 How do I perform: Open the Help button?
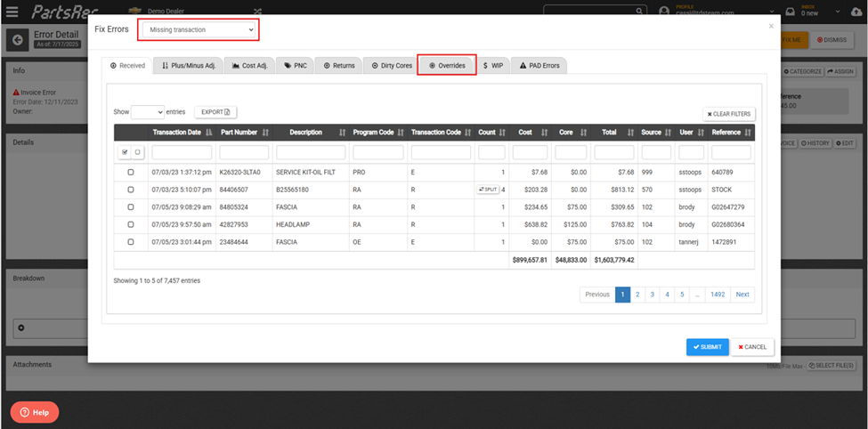coord(35,412)
